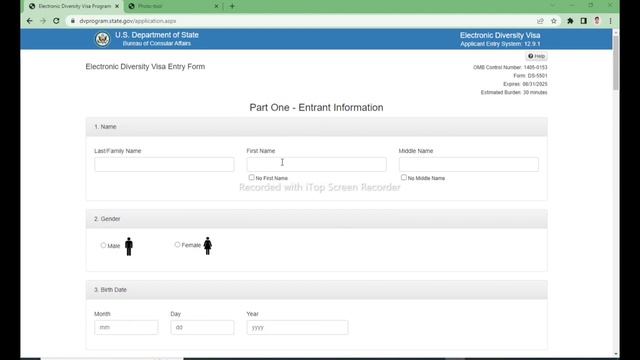Click the padlock site info icon
Image resolution: width=640 pixels, height=360 pixels.
(x=73, y=21)
